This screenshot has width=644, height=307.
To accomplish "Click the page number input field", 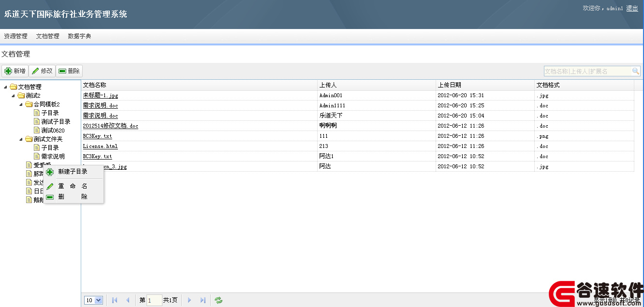I will (x=154, y=300).
